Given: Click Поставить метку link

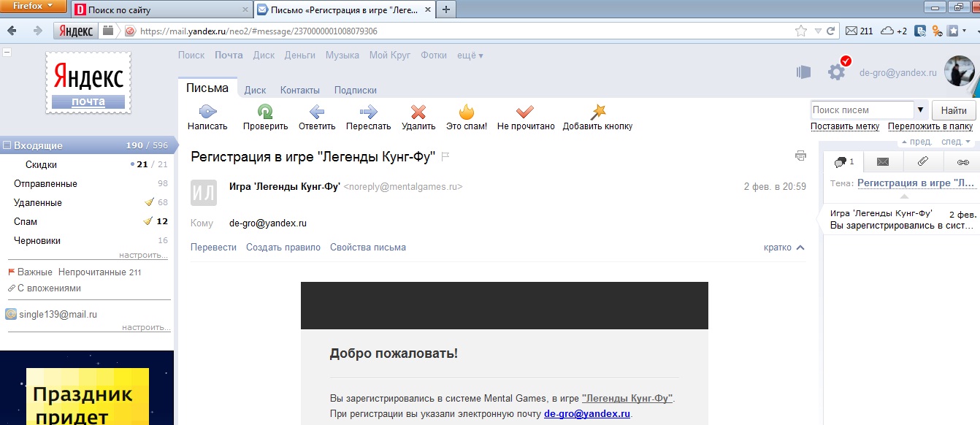Looking at the screenshot, I should 845,126.
